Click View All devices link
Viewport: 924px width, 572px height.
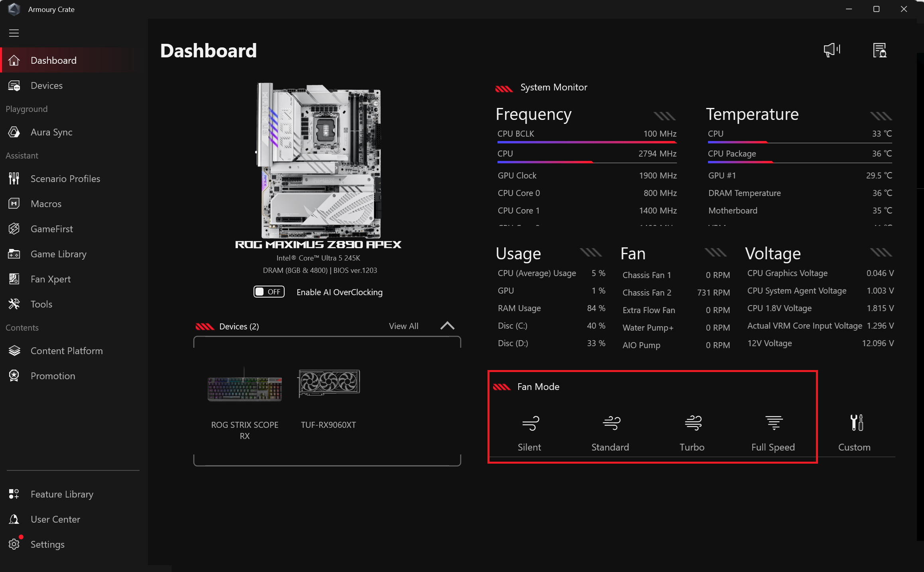point(403,326)
